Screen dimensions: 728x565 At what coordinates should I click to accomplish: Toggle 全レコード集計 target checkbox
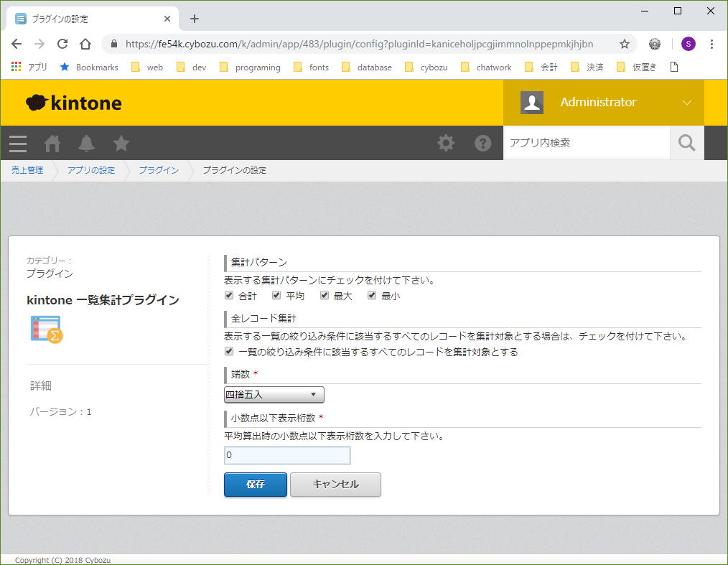[229, 351]
